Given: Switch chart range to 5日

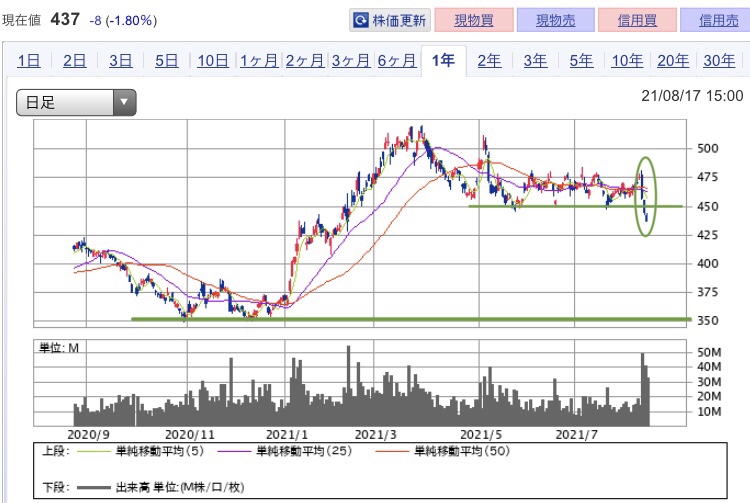Looking at the screenshot, I should coord(166,61).
